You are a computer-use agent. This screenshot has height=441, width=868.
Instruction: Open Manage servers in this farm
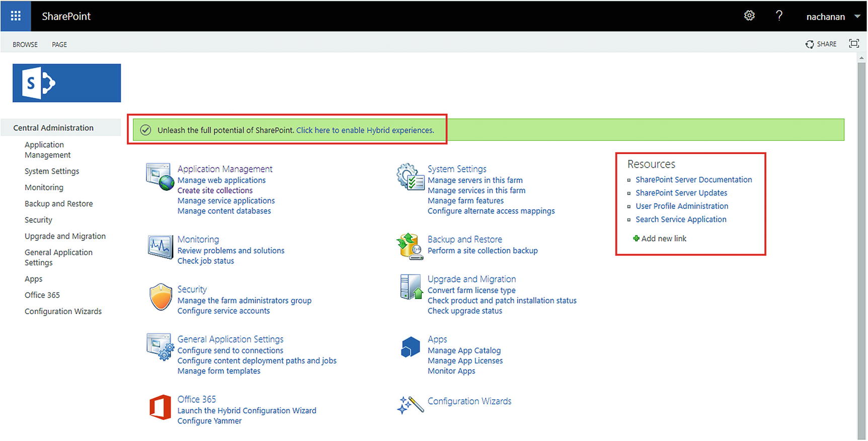[x=475, y=180]
